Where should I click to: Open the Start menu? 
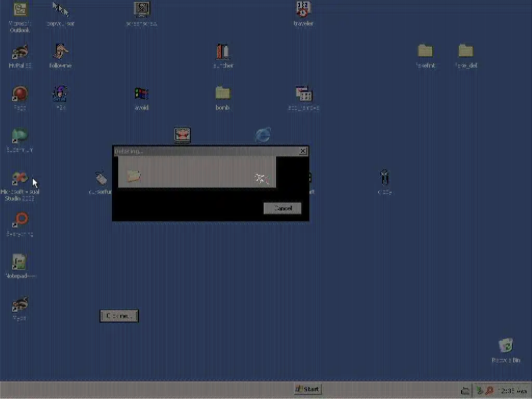pos(308,389)
